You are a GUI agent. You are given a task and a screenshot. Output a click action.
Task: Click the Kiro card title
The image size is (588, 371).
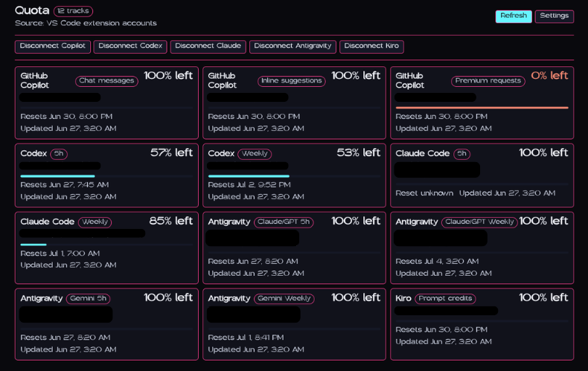pos(403,298)
